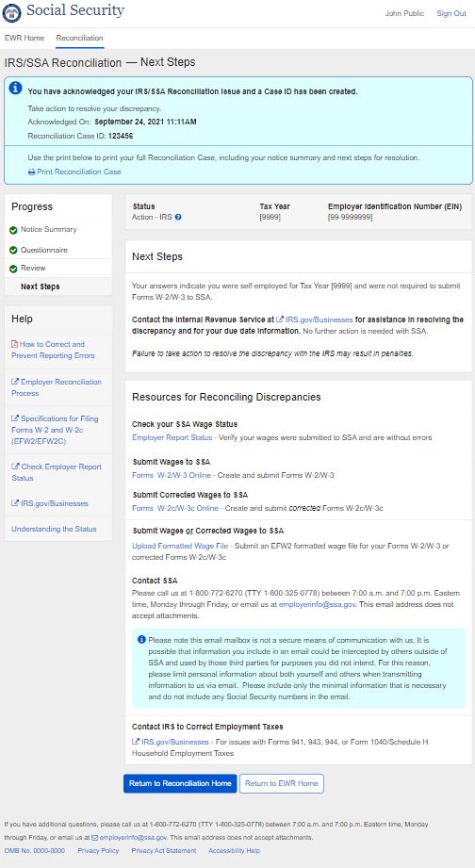Open the Privacy Act Statement footer link

(164, 851)
